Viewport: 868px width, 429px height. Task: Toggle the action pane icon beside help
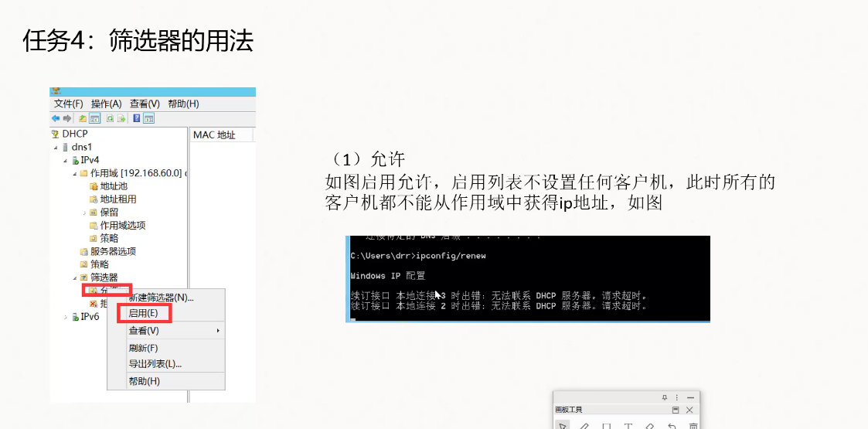149,118
